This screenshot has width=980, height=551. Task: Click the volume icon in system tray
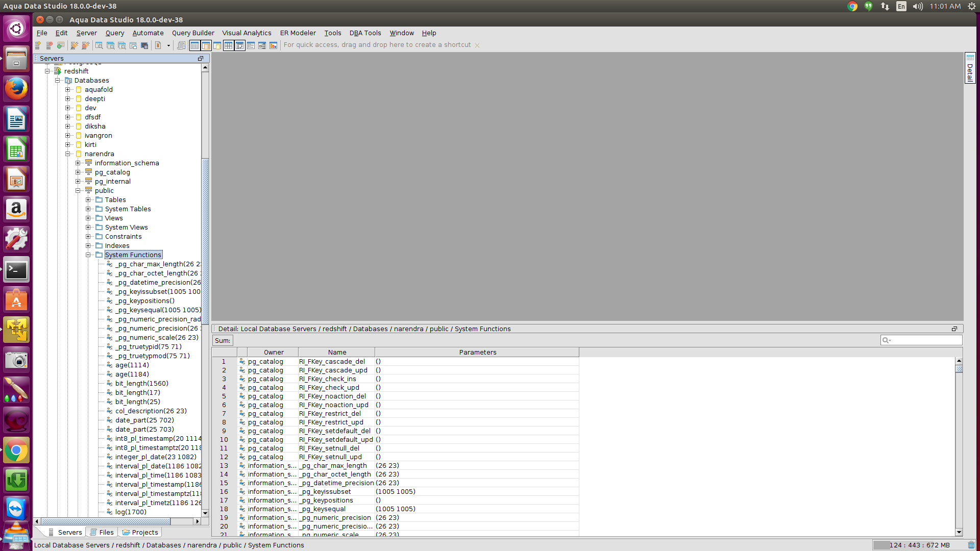(918, 6)
